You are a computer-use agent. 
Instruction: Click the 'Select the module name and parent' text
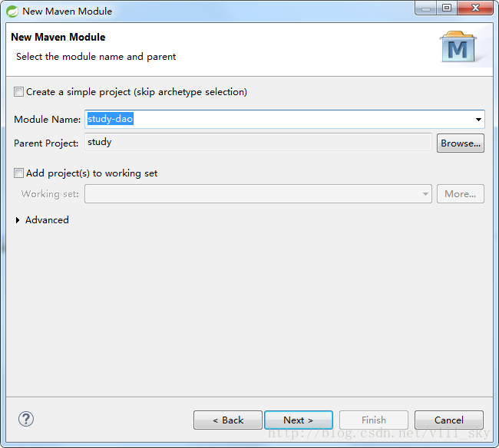pyautogui.click(x=96, y=57)
